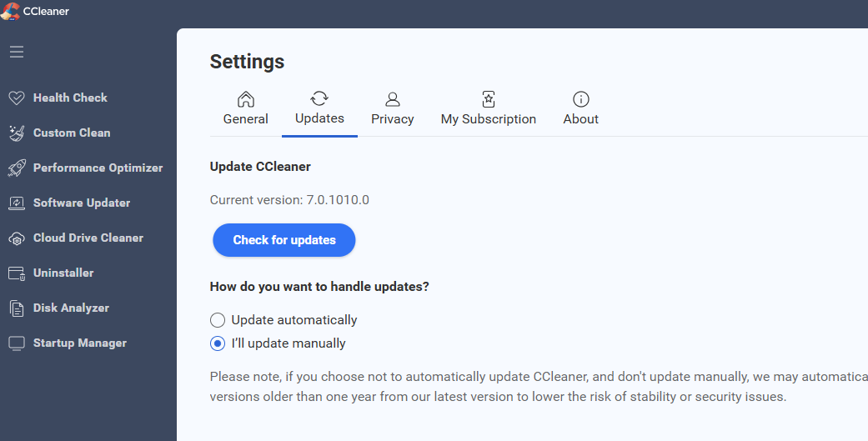Image resolution: width=868 pixels, height=441 pixels.
Task: Click the CCleaner logo in title bar
Action: coord(11,12)
